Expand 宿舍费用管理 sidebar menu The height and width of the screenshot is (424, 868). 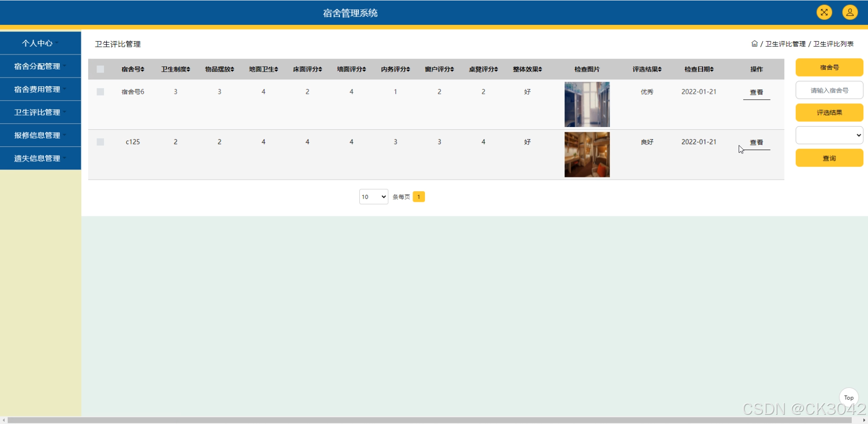coord(41,89)
